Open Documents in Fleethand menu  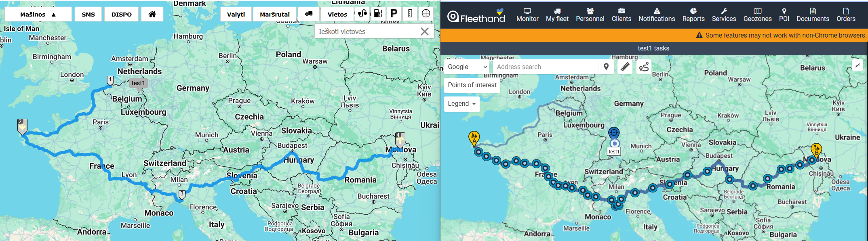click(x=813, y=15)
